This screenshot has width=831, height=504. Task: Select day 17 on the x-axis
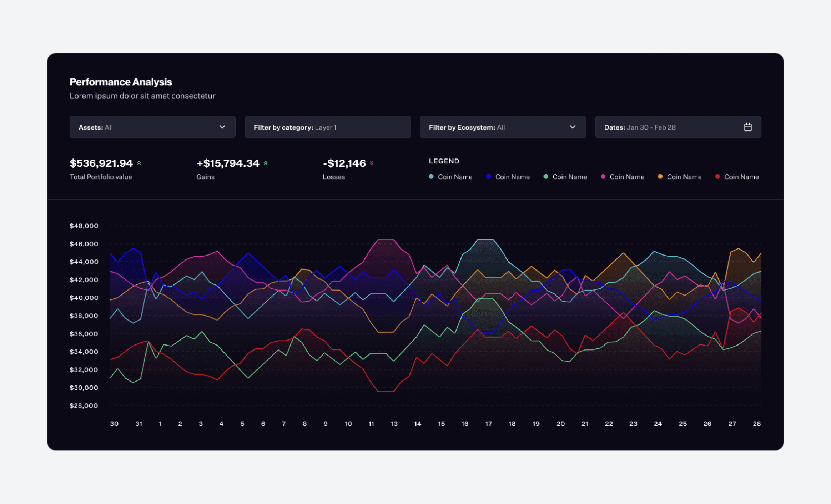[489, 424]
